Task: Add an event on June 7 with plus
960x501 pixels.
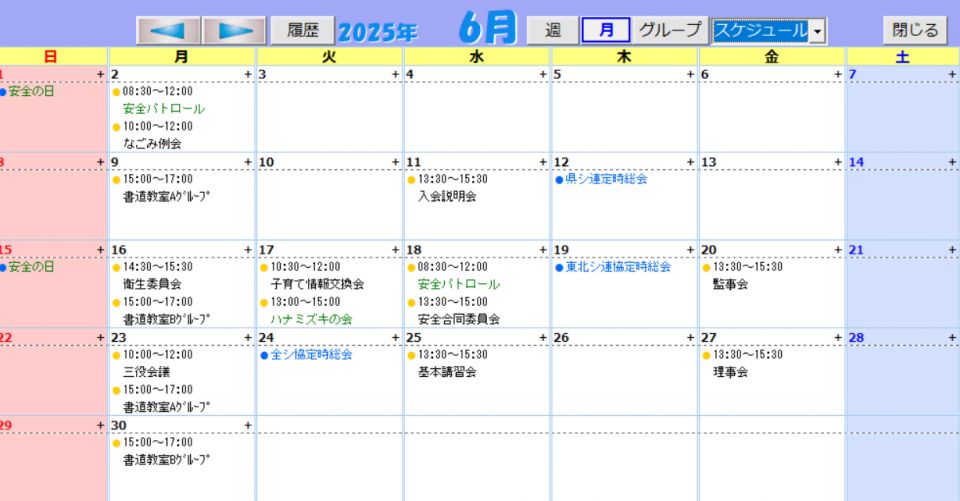Action: point(952,74)
